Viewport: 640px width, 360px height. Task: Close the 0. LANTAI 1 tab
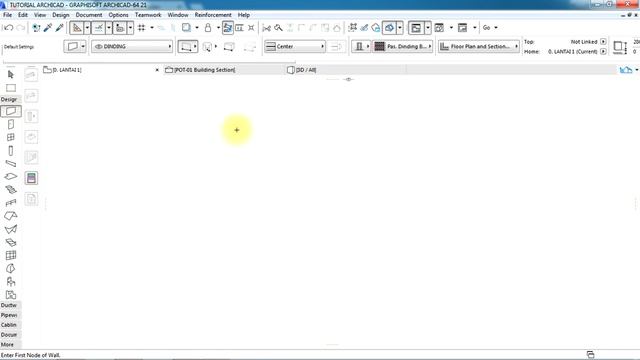[x=157, y=70]
